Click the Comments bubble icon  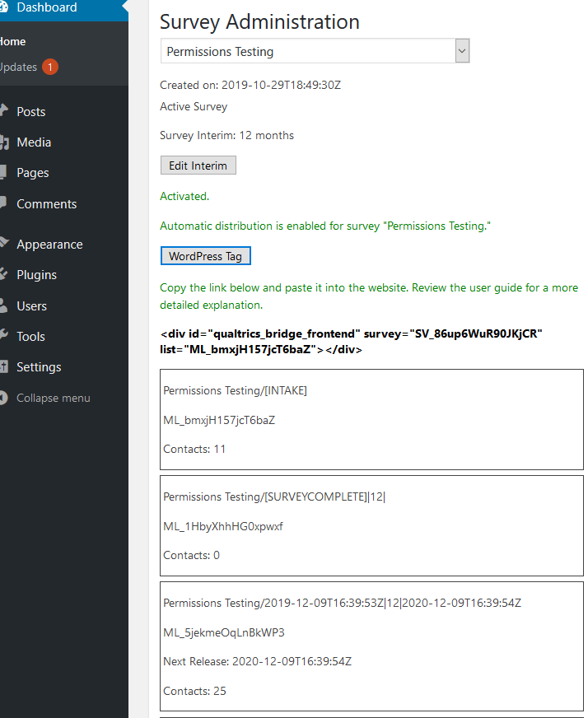(3, 203)
